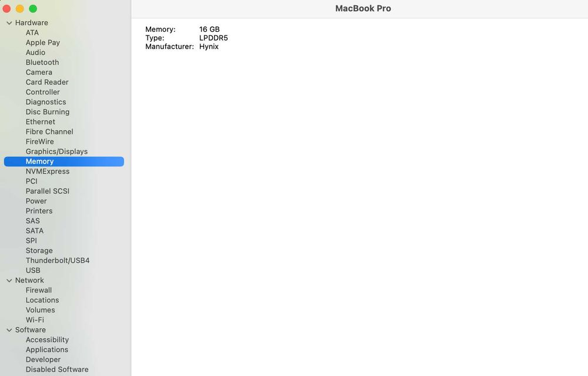Collapse the Software section chevron
The height and width of the screenshot is (376, 588).
pos(9,330)
